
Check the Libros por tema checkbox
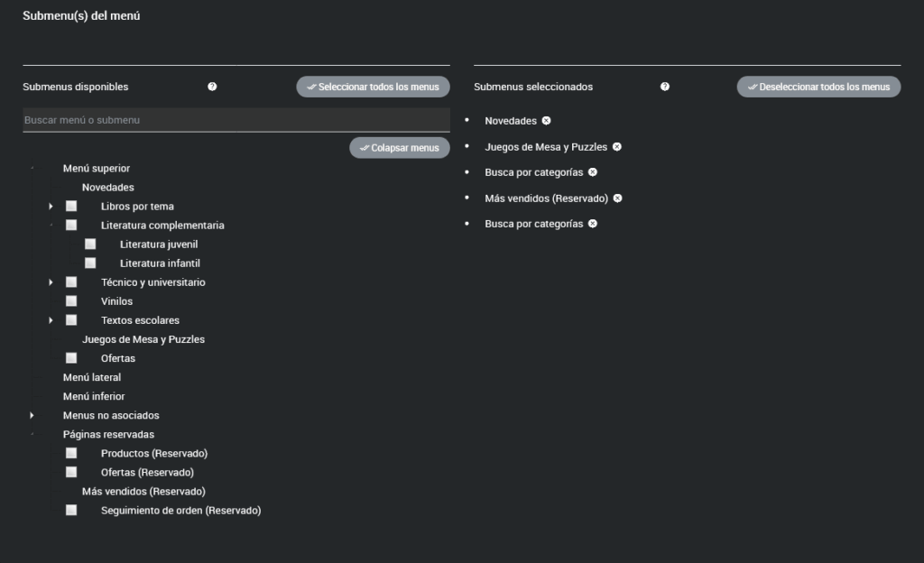[71, 207]
